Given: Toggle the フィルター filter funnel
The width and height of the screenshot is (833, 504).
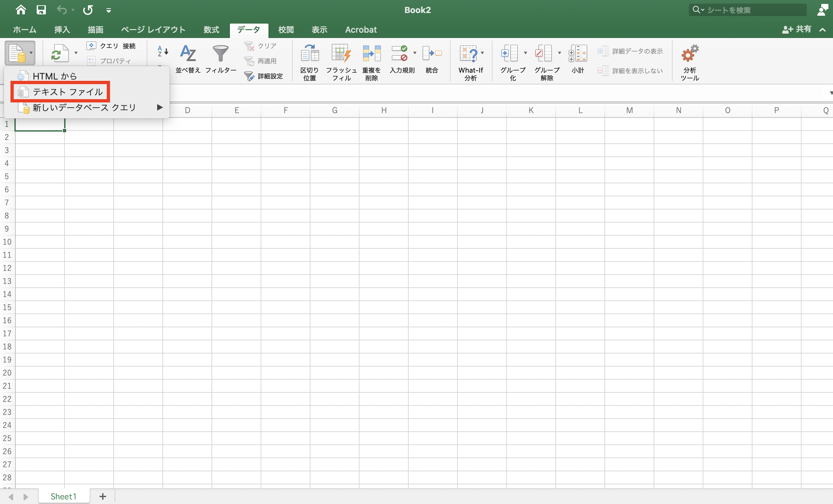Looking at the screenshot, I should point(220,59).
